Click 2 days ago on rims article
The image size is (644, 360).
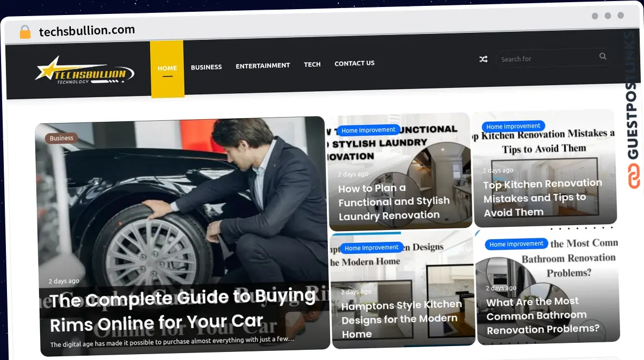tap(63, 281)
